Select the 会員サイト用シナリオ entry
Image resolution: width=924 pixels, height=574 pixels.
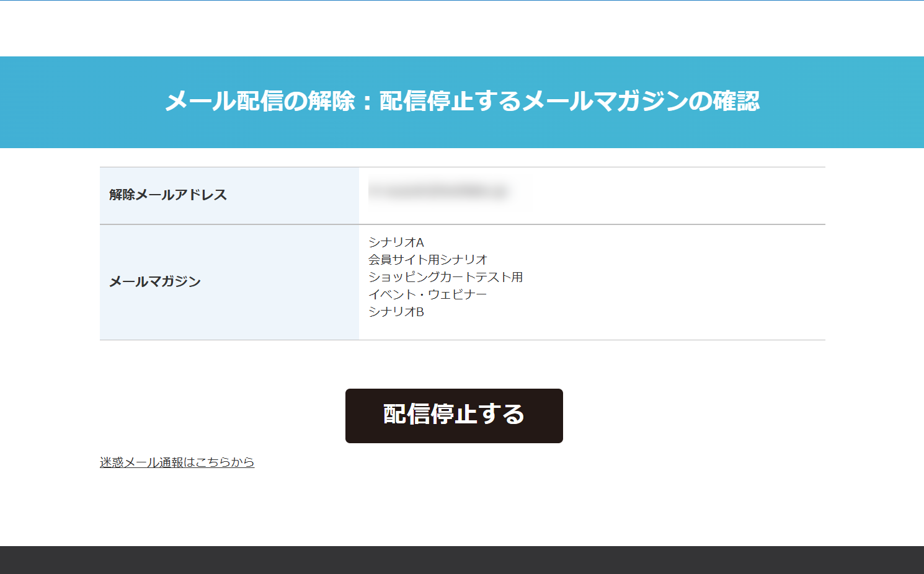tap(428, 260)
